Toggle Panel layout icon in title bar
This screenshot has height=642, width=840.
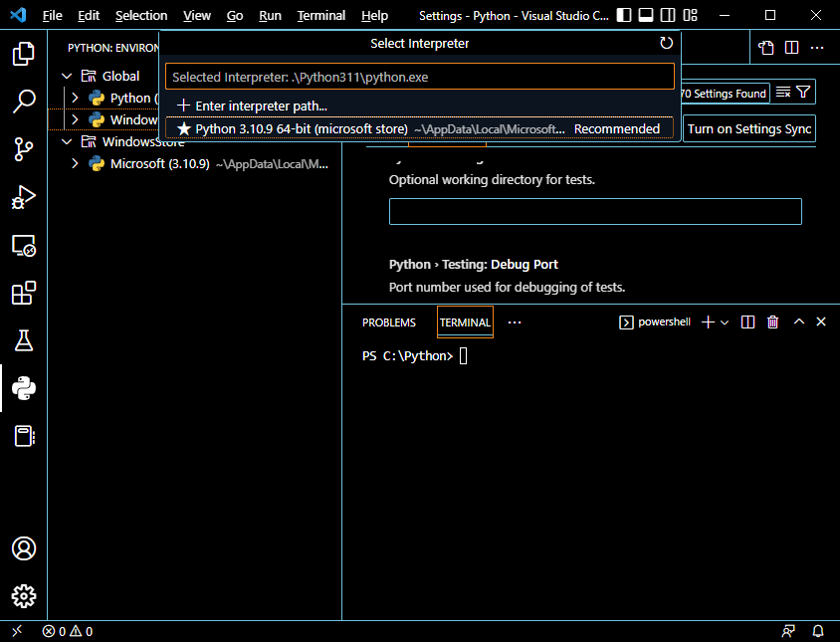click(646, 15)
